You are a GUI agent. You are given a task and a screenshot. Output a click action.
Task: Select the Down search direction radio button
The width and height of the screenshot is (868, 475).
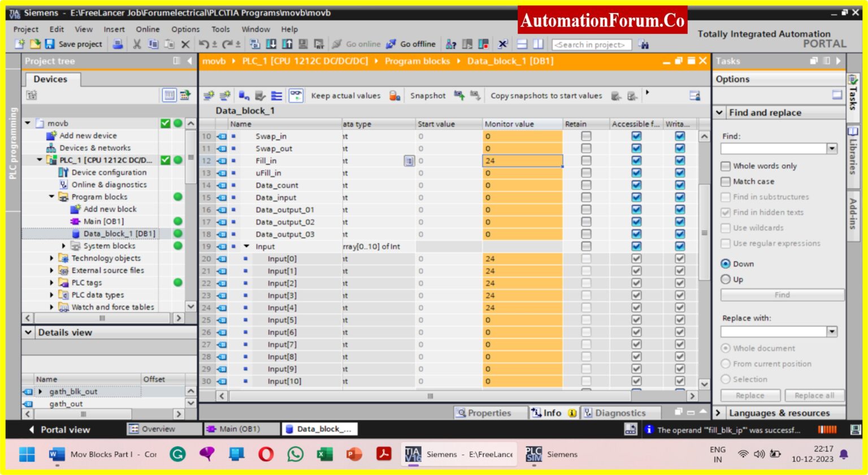point(726,263)
